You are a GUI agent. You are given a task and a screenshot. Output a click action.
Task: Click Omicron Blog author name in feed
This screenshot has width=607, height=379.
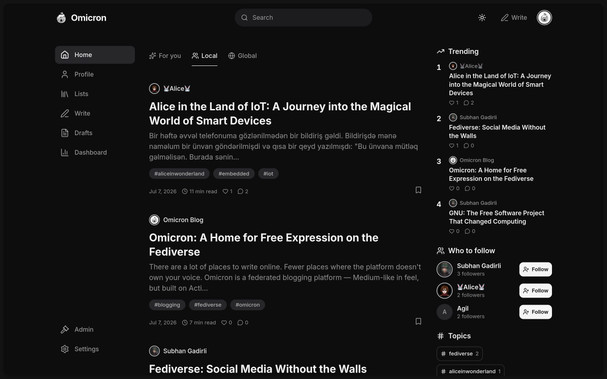click(x=183, y=220)
